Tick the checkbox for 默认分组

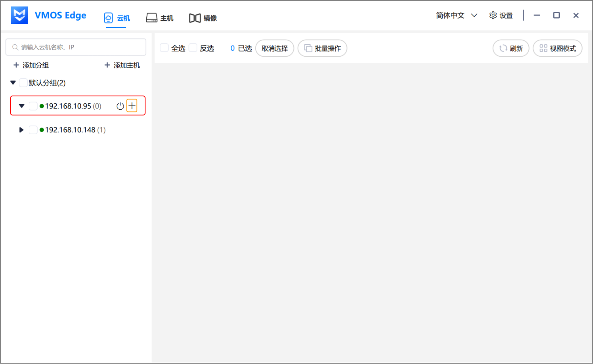(23, 82)
